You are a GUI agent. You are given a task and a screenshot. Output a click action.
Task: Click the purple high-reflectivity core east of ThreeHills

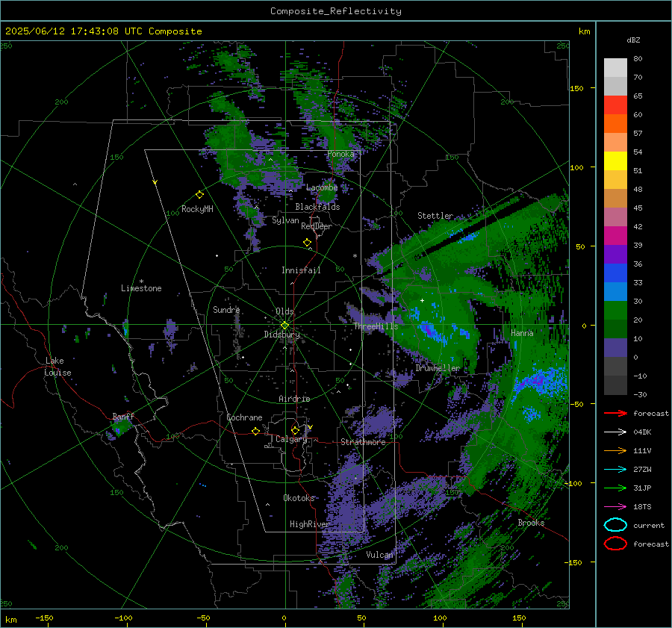(x=428, y=330)
